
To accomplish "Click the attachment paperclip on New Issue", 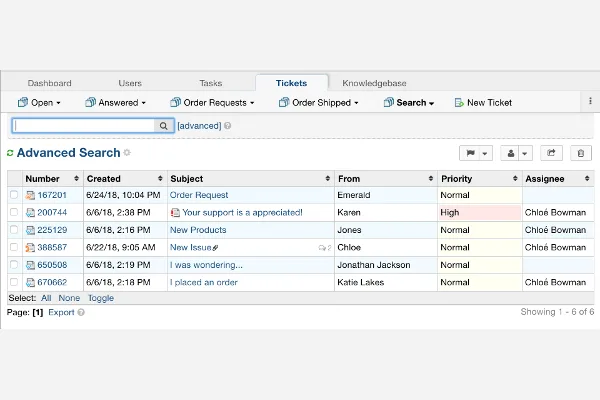I will pos(215,248).
